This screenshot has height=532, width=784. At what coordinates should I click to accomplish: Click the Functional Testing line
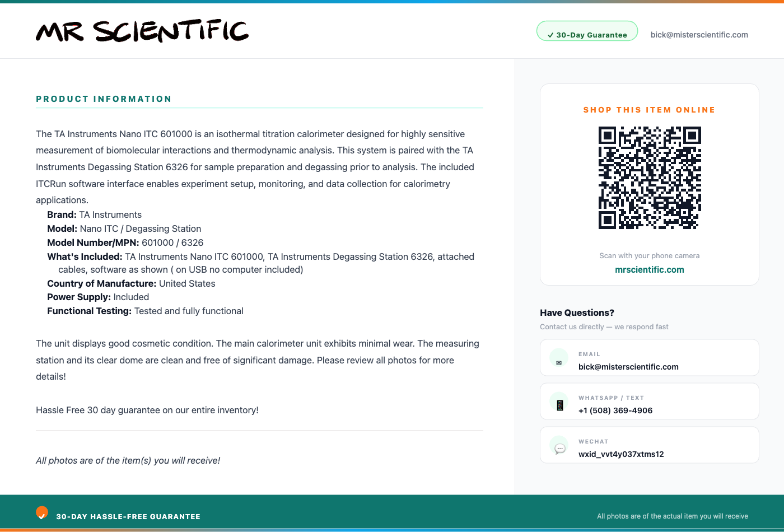tap(146, 311)
